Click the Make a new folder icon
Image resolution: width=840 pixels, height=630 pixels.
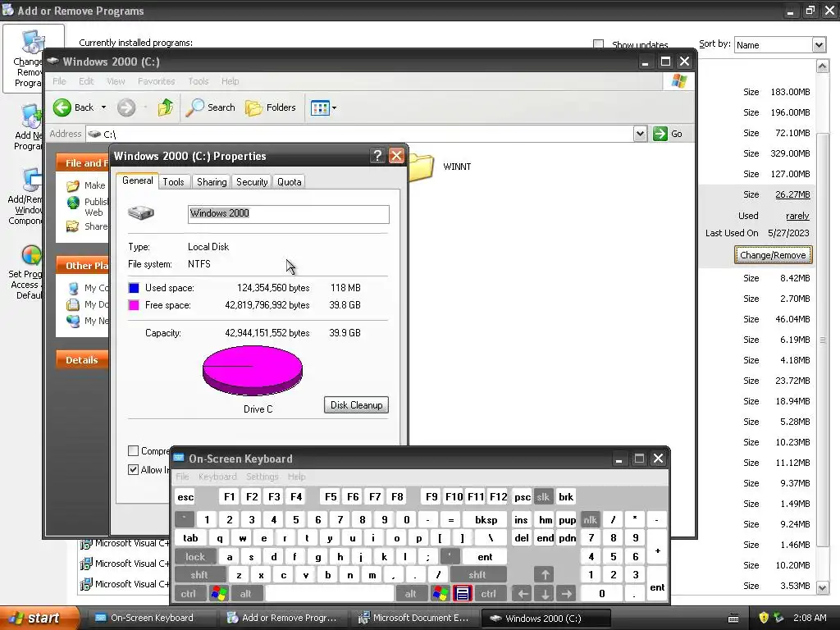click(x=73, y=185)
